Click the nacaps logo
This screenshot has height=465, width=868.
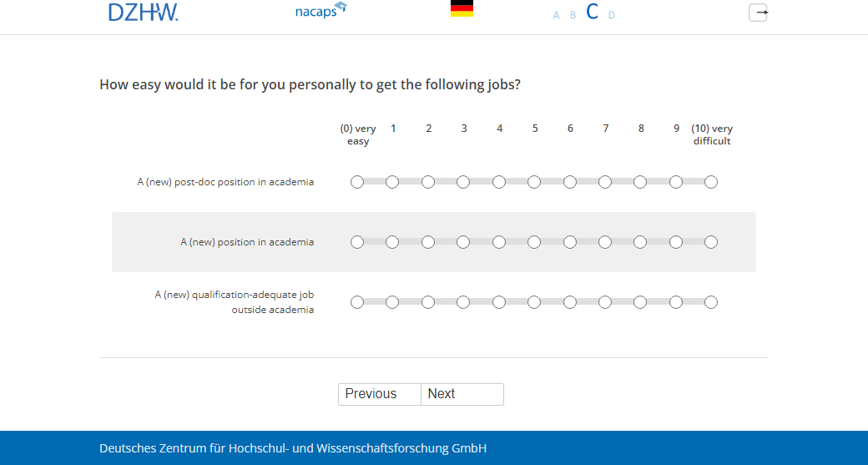click(320, 12)
